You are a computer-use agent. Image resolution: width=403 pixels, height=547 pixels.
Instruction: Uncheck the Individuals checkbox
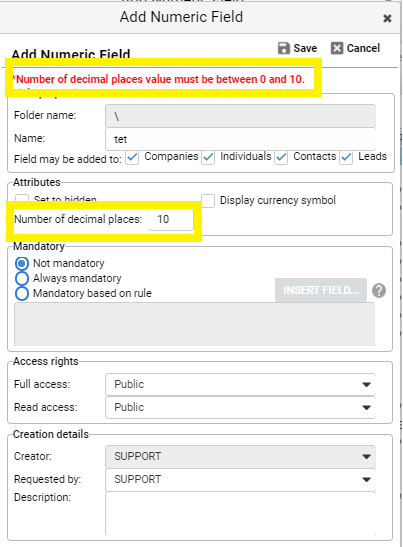click(x=208, y=158)
